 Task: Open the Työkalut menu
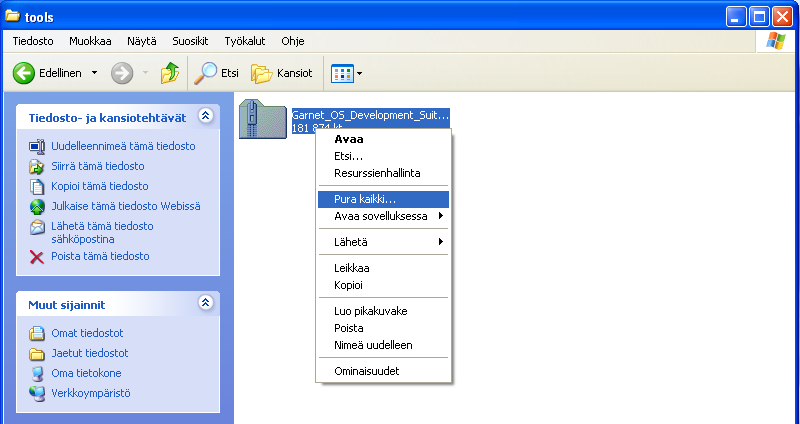245,41
